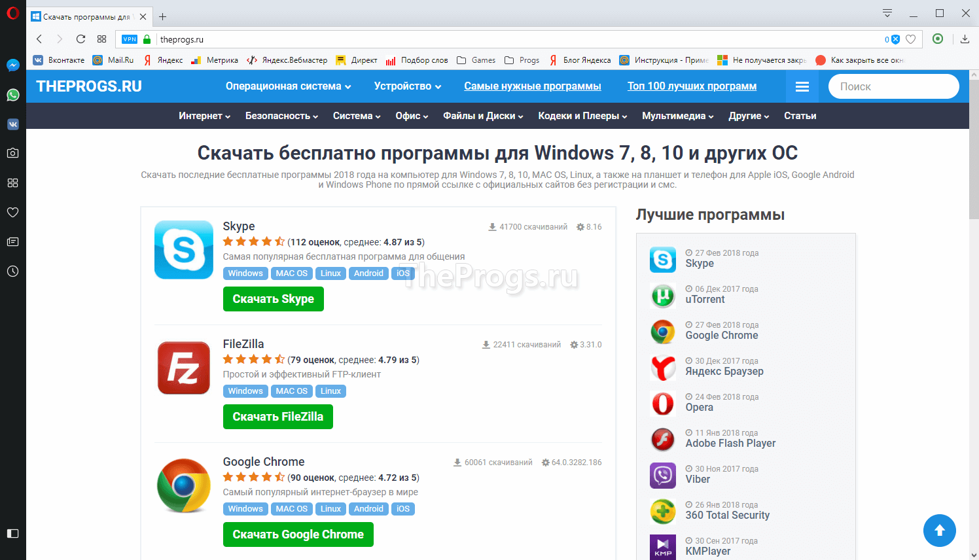Open the hamburger menu on the site header
Screen dimensions: 979x560
click(802, 86)
